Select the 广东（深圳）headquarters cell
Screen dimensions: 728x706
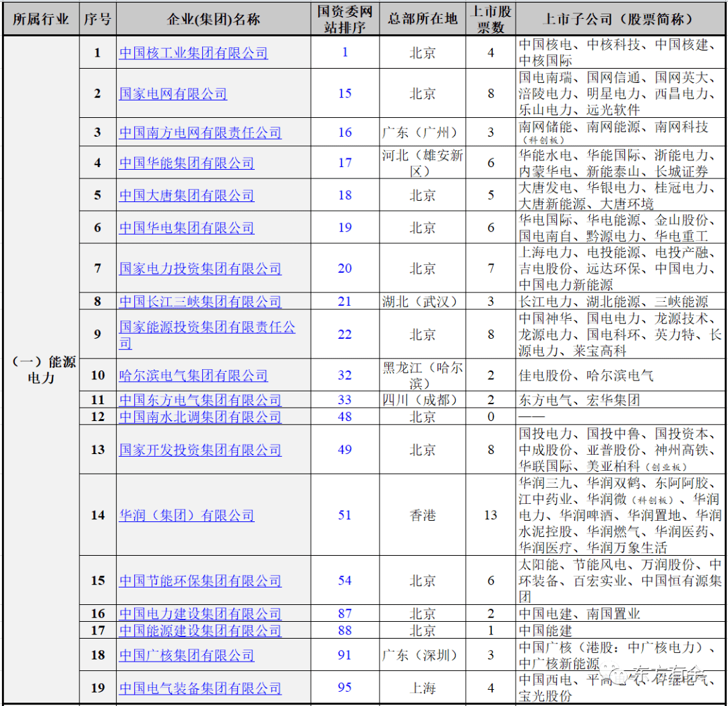tap(423, 655)
